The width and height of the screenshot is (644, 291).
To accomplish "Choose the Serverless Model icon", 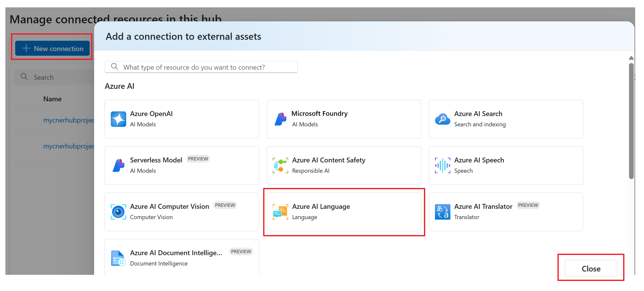I will click(x=118, y=165).
